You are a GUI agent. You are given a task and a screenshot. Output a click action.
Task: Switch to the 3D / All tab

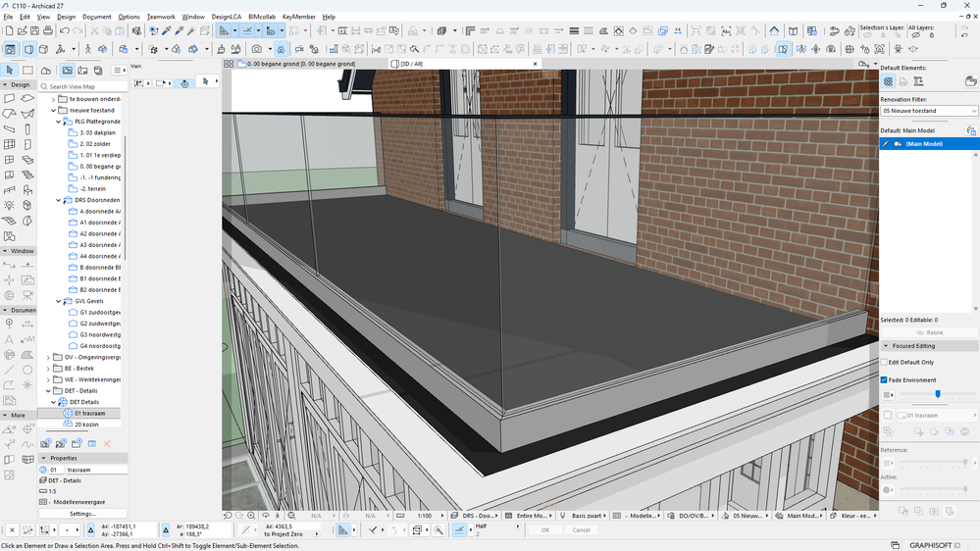click(x=410, y=64)
